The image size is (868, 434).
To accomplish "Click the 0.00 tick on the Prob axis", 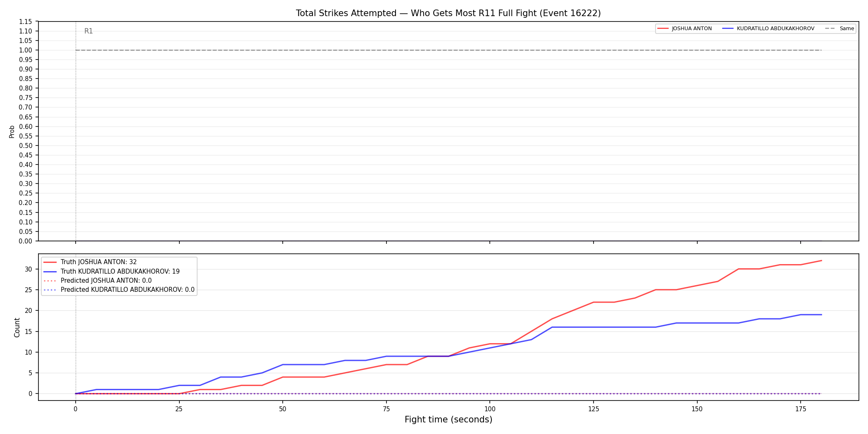I will tap(26, 241).
